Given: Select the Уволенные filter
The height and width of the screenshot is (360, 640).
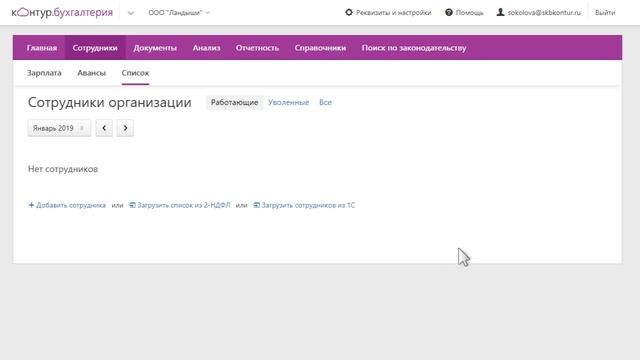Looking at the screenshot, I should coord(289,102).
